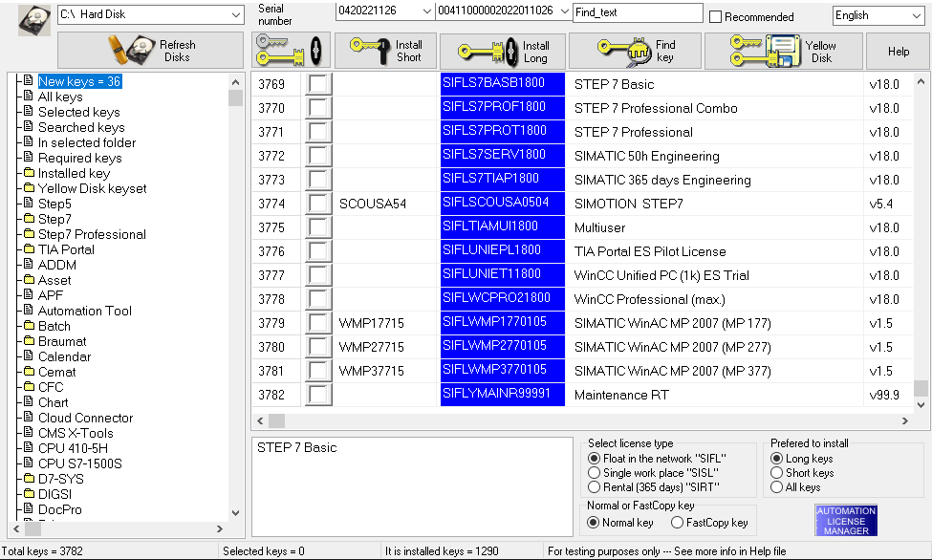Open Yellow Disk keyset folder
Image resolution: width=932 pixels, height=560 pixels.
click(92, 188)
